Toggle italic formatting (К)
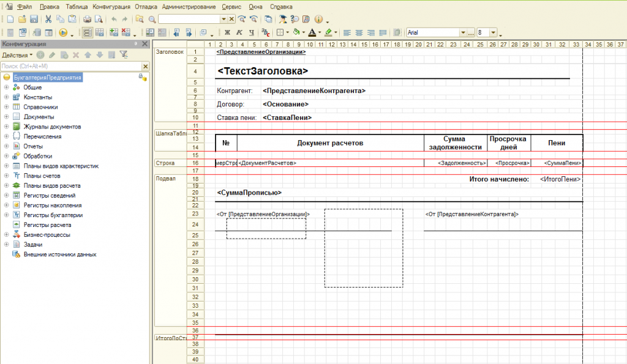The width and height of the screenshot is (627, 364). click(239, 32)
